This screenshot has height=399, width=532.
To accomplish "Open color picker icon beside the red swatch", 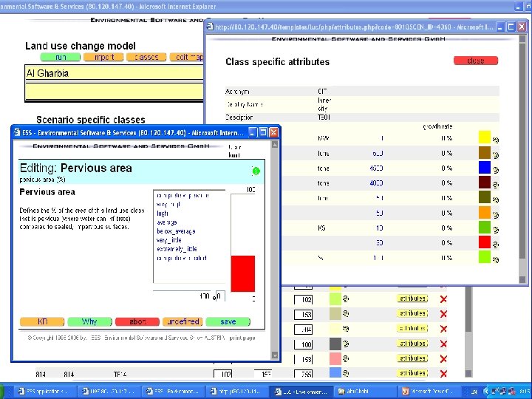I will 495,245.
